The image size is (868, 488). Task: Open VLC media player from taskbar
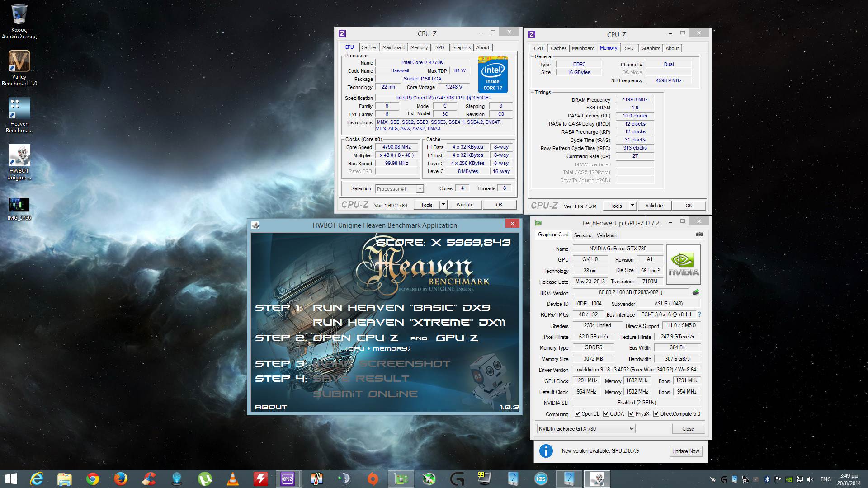[x=232, y=479]
